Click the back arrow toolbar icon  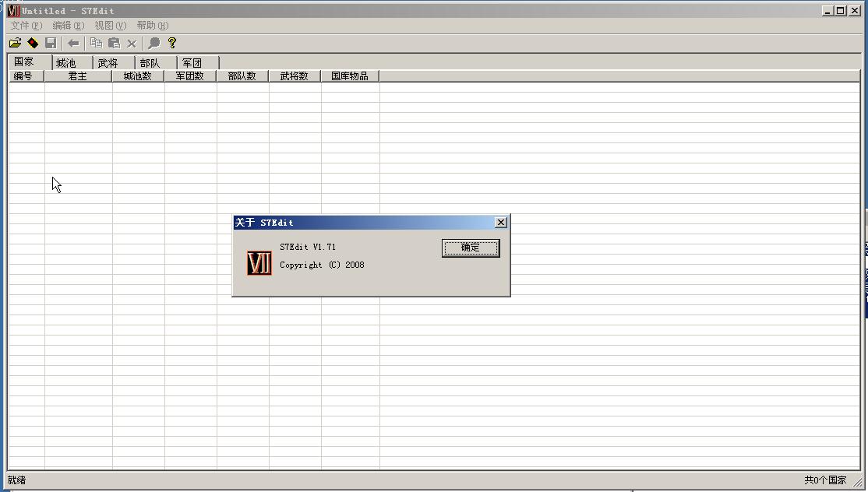73,43
